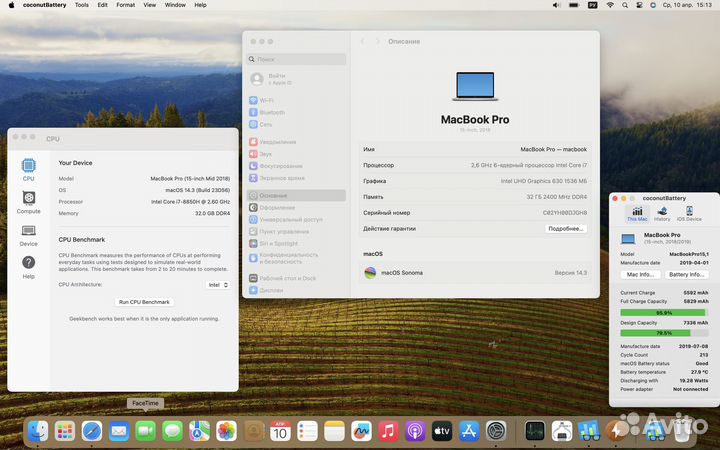Screen dimensions: 720x450
Task: Select Основные in System Settings sidebar
Action: pos(296,195)
